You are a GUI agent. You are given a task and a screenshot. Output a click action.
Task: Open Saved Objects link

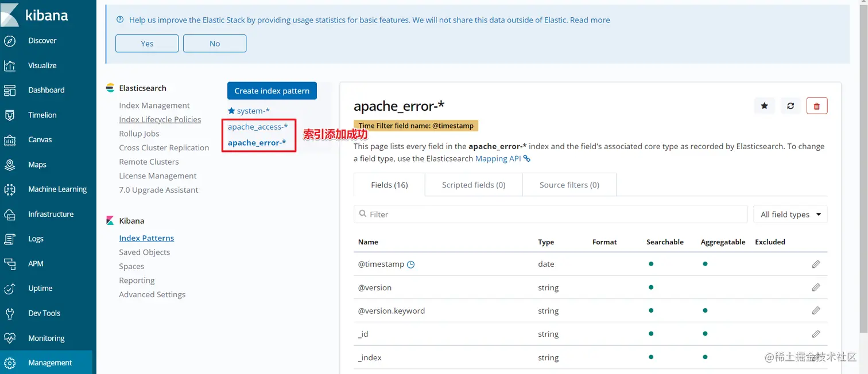[x=144, y=252]
